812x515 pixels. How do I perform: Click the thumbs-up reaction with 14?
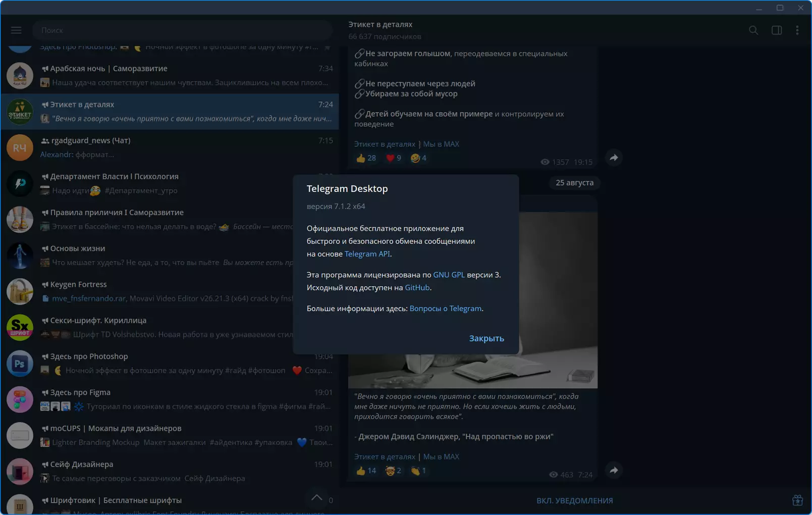pyautogui.click(x=366, y=471)
